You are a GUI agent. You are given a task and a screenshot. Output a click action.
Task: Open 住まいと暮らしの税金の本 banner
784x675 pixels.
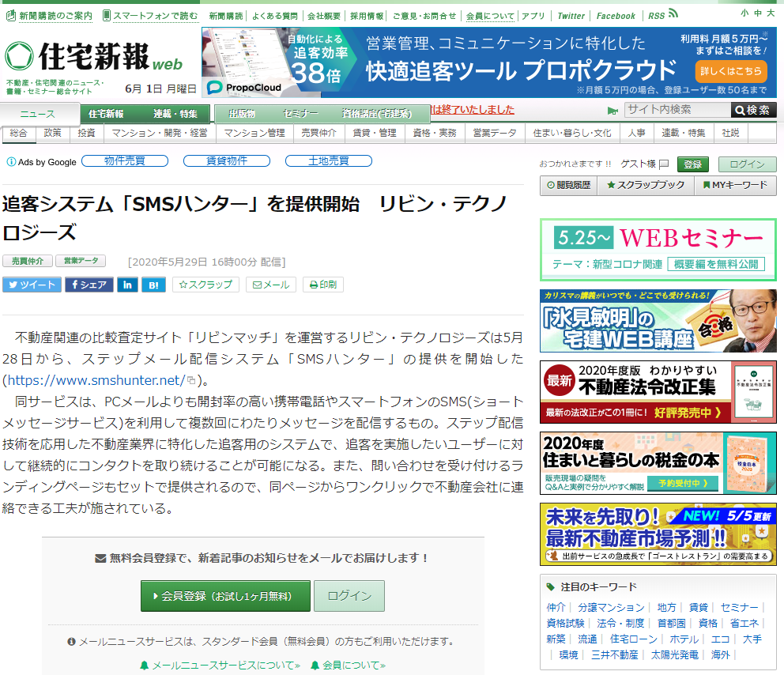658,463
